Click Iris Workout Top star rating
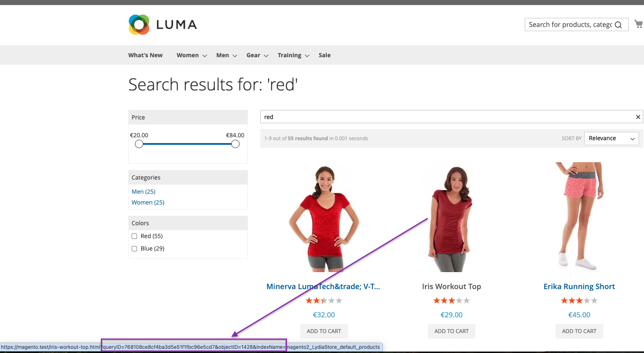Viewport: 644px width, 353px height. (x=451, y=301)
